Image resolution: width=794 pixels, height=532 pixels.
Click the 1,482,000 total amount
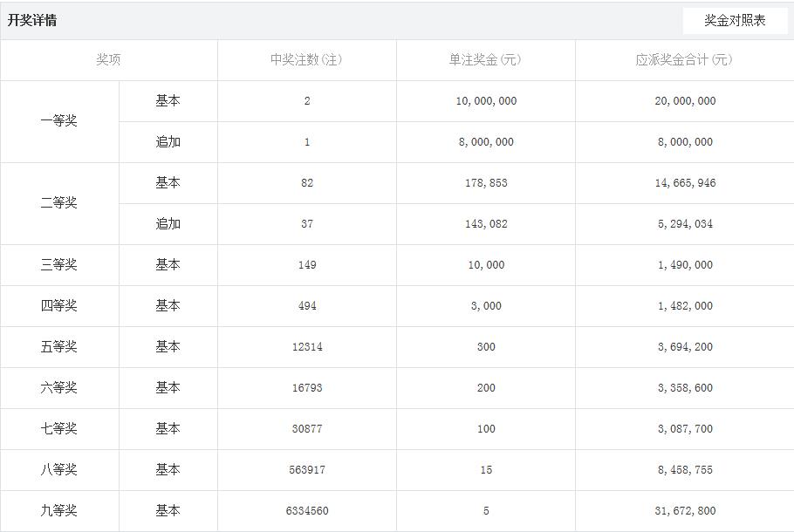pos(685,306)
